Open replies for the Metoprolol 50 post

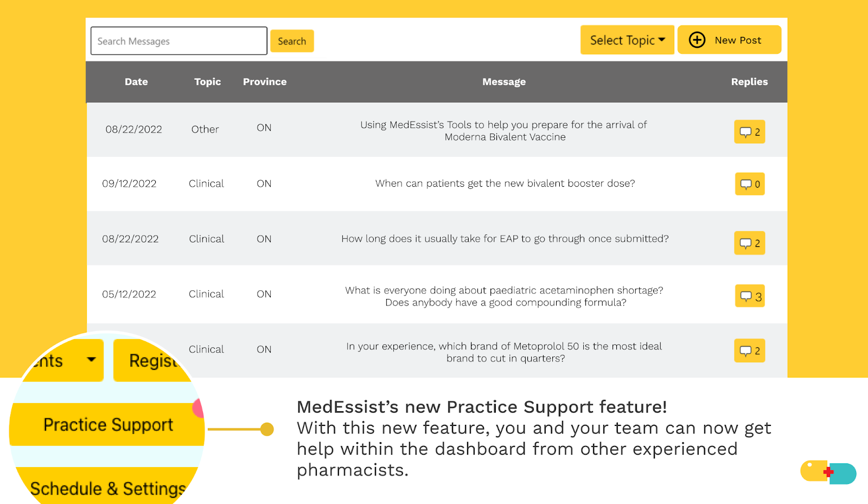(x=750, y=350)
